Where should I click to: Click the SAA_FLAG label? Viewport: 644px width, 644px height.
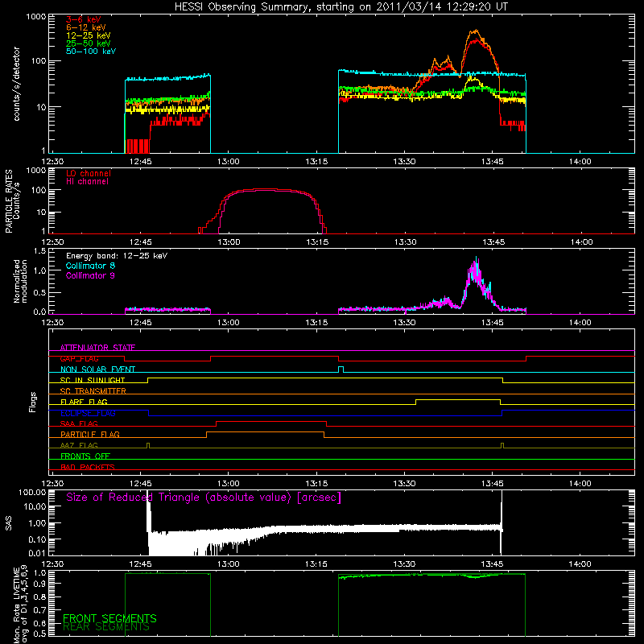tap(79, 423)
